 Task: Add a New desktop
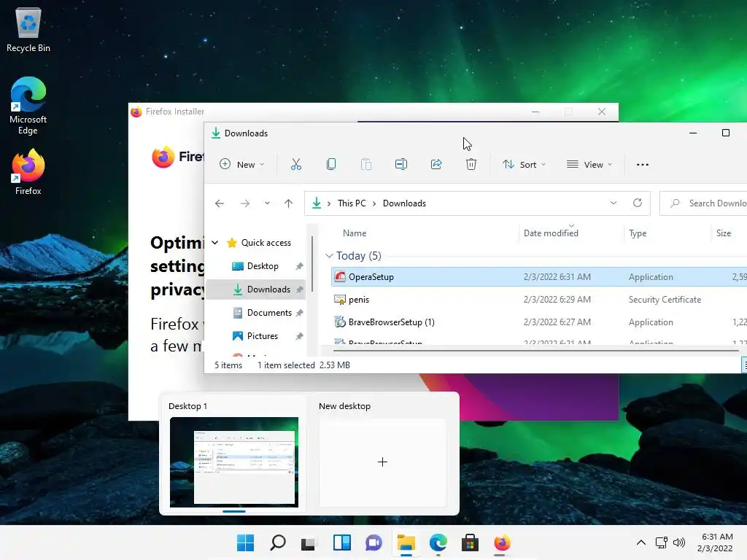382,462
